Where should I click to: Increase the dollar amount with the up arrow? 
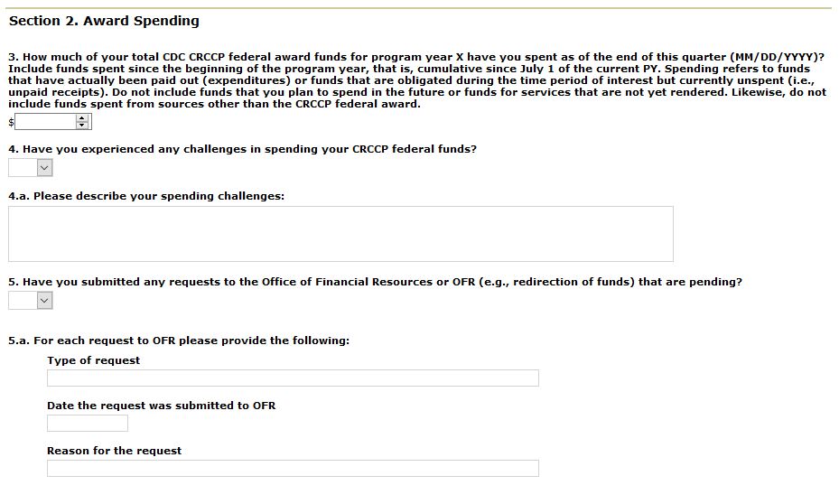tap(83, 117)
